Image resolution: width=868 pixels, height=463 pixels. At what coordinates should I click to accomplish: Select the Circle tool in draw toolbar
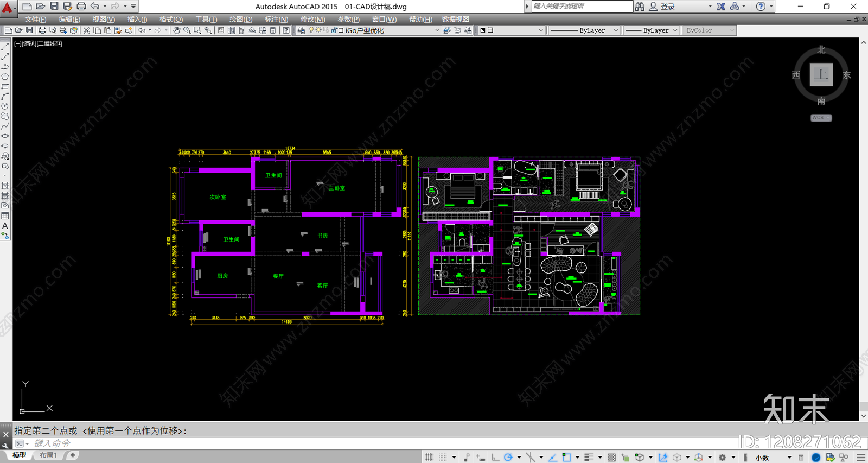[x=5, y=106]
